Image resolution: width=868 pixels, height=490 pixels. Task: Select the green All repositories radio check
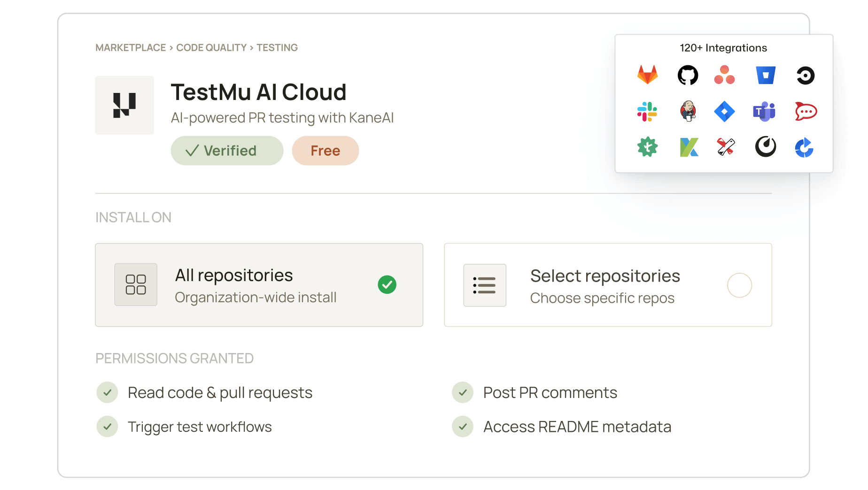[x=387, y=284]
